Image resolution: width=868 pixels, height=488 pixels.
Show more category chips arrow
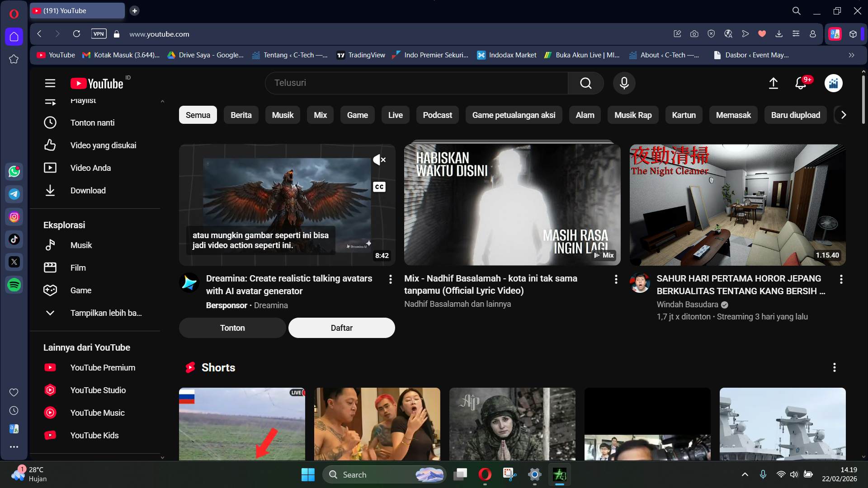tap(843, 115)
